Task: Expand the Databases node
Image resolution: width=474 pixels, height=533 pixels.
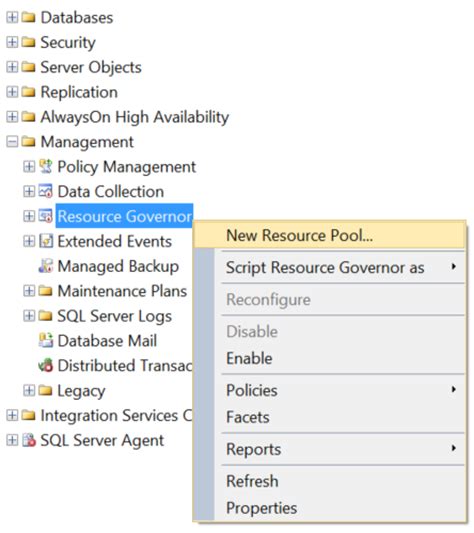Action: pos(12,17)
